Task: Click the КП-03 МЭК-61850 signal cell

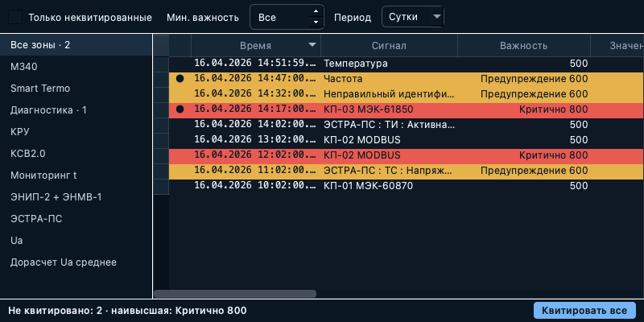Action: (389, 109)
